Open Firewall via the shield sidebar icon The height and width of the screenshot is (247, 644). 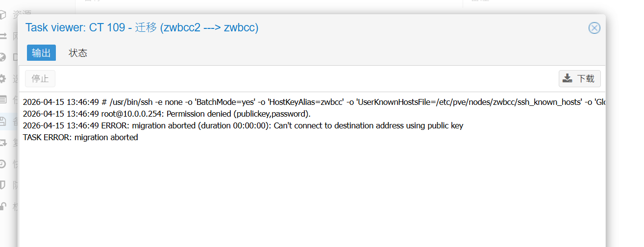(x=3, y=185)
